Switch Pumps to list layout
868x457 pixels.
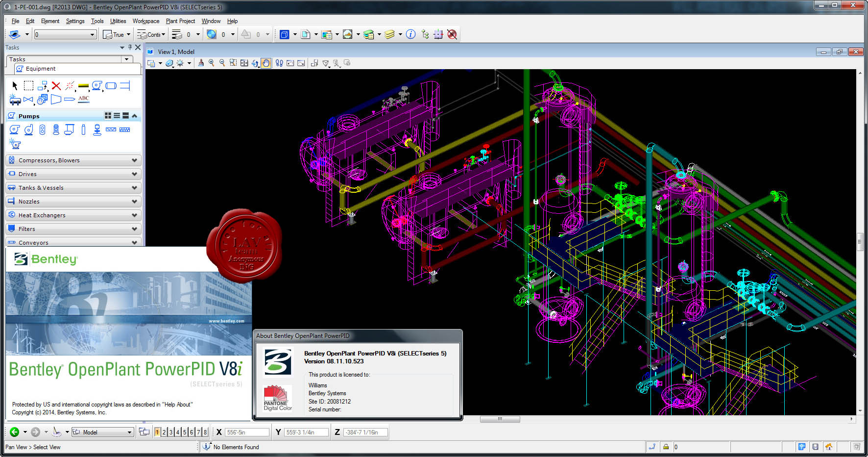117,116
